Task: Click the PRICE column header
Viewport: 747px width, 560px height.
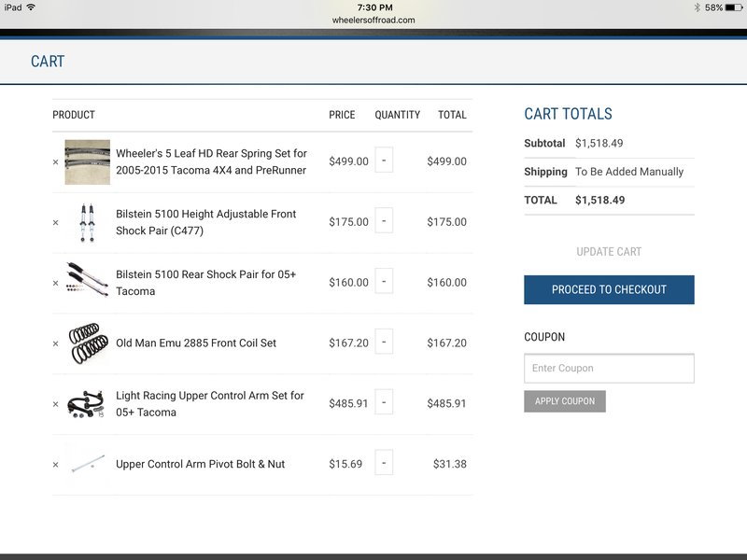Action: pyautogui.click(x=342, y=115)
